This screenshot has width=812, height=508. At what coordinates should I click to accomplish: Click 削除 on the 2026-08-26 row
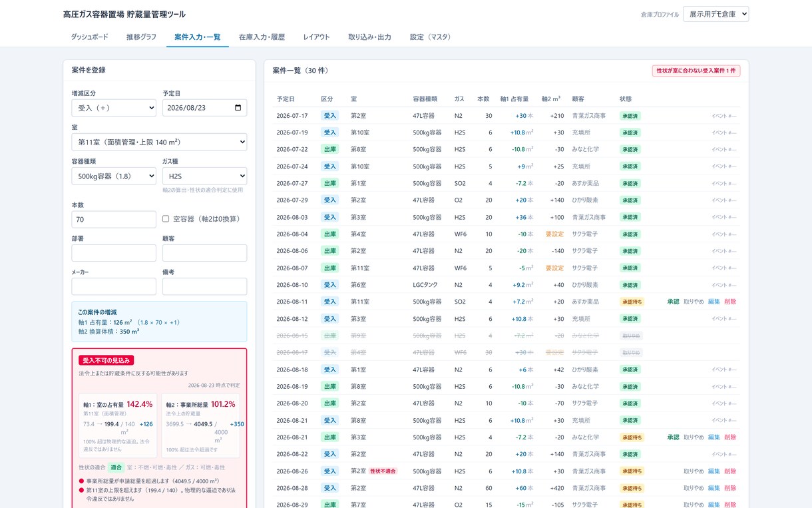tap(730, 471)
